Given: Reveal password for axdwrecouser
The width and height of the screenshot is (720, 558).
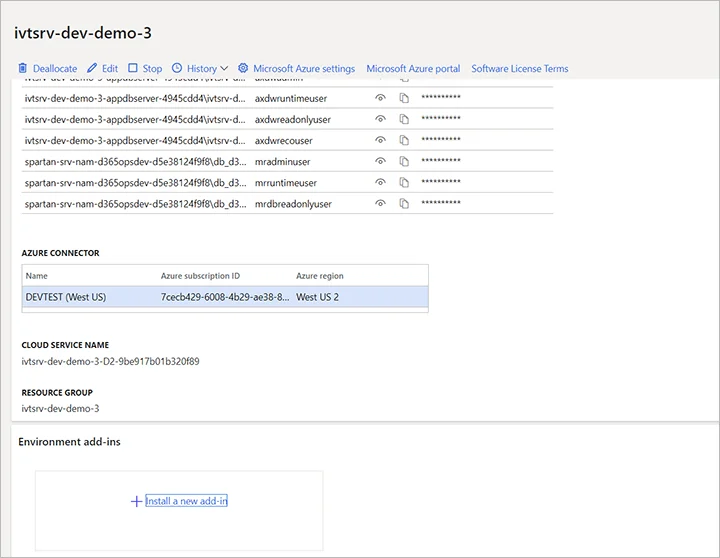Looking at the screenshot, I should (380, 140).
